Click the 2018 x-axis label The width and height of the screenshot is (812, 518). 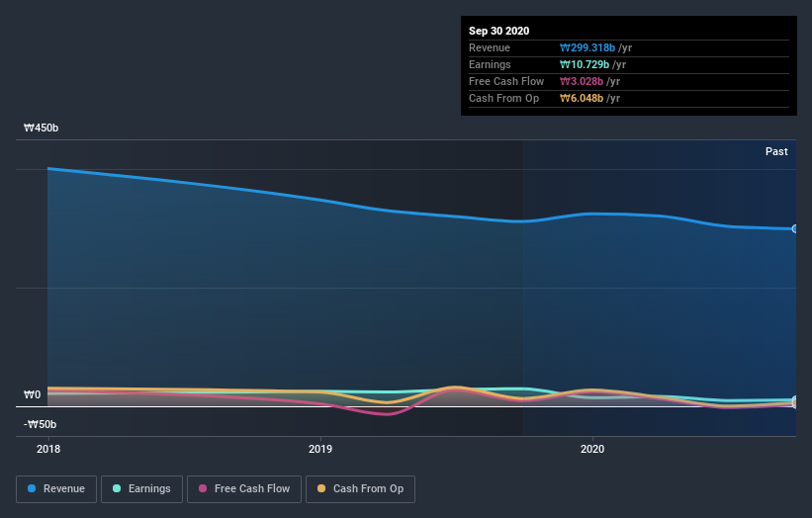pyautogui.click(x=48, y=449)
